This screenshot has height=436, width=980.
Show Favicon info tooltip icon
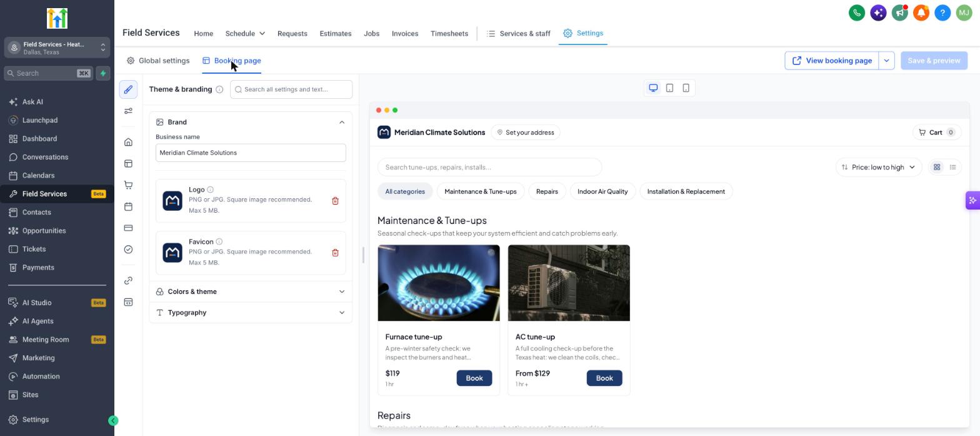coord(219,241)
